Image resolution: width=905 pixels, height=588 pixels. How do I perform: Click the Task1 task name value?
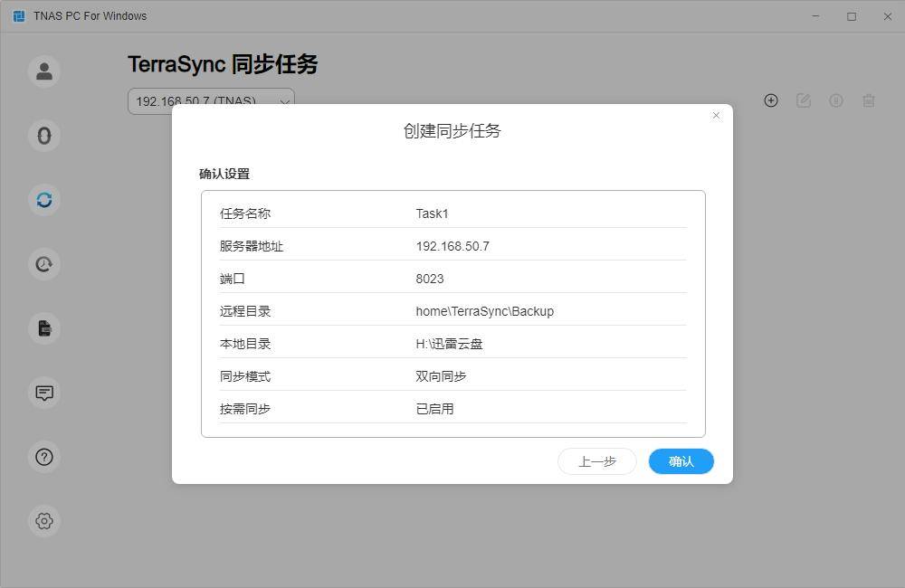(x=432, y=213)
